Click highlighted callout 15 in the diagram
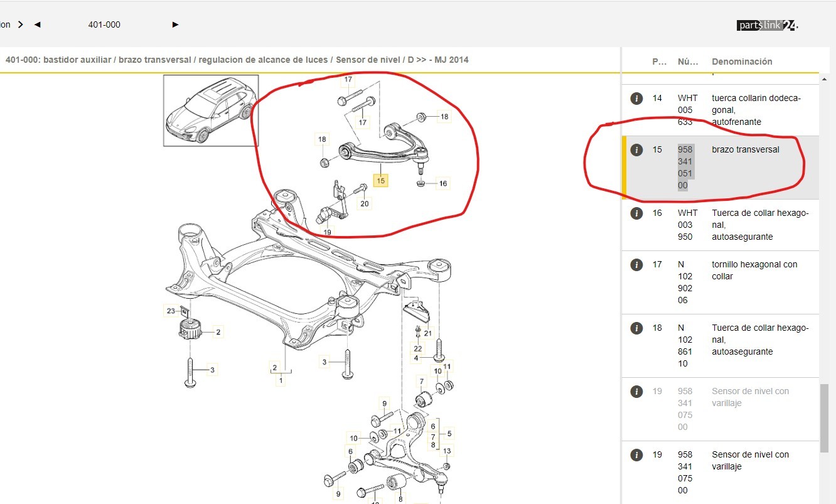 click(380, 181)
